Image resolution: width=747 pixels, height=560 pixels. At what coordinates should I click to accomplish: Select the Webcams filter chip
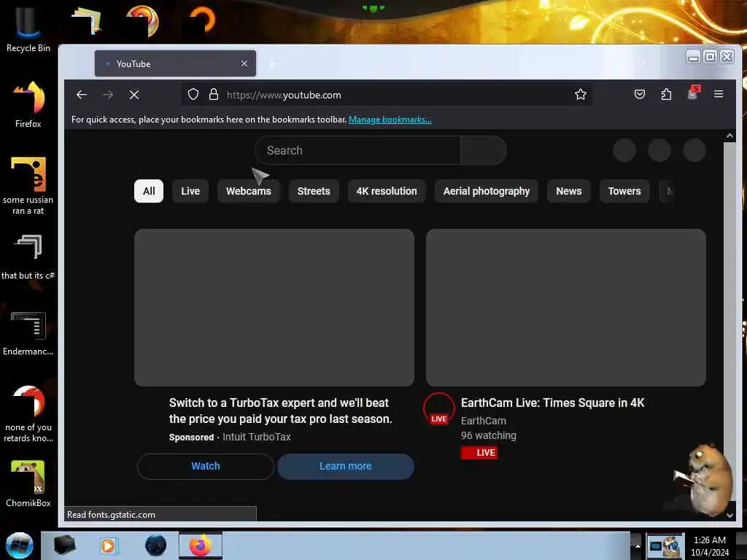[x=249, y=191]
